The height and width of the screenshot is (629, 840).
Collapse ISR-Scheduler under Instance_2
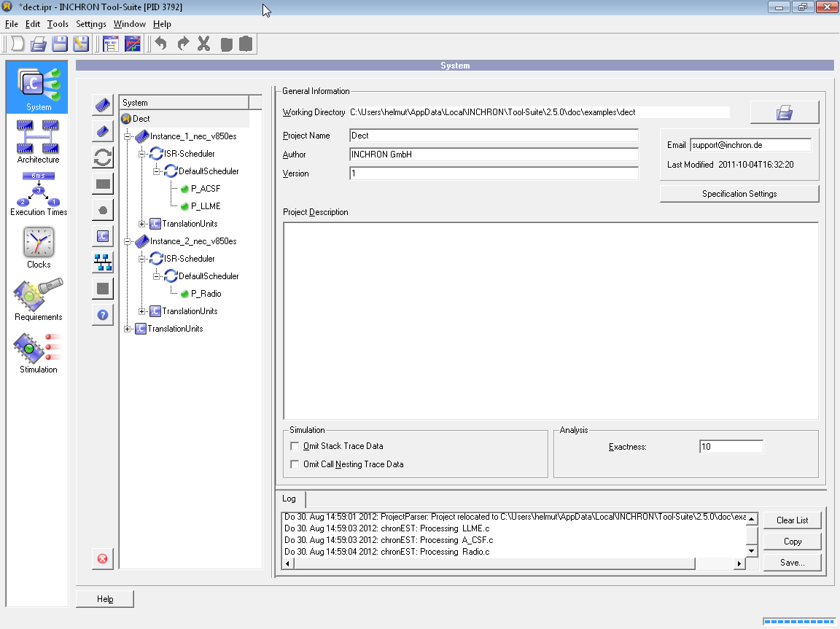click(x=142, y=259)
